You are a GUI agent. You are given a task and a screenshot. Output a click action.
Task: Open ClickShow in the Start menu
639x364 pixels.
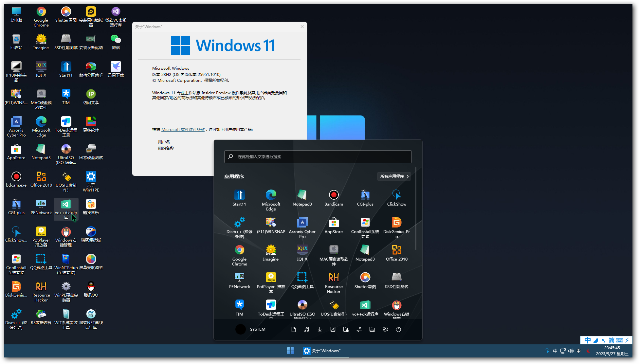click(x=396, y=198)
